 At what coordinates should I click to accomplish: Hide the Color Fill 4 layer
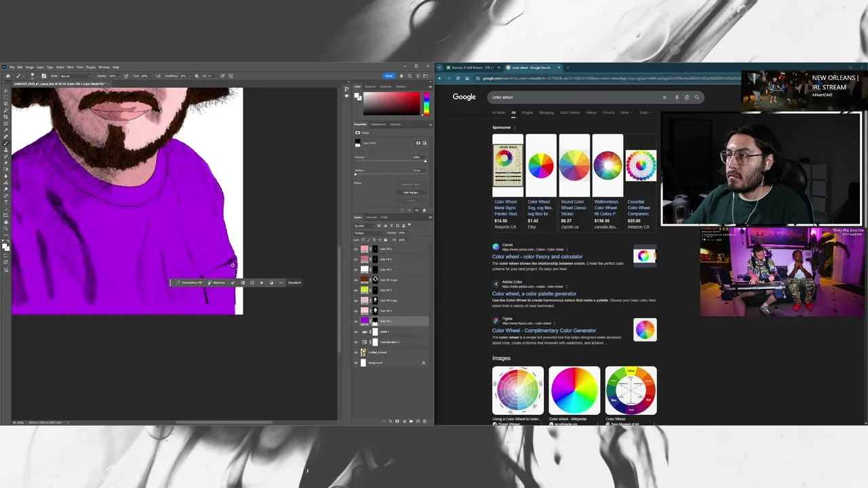[356, 269]
